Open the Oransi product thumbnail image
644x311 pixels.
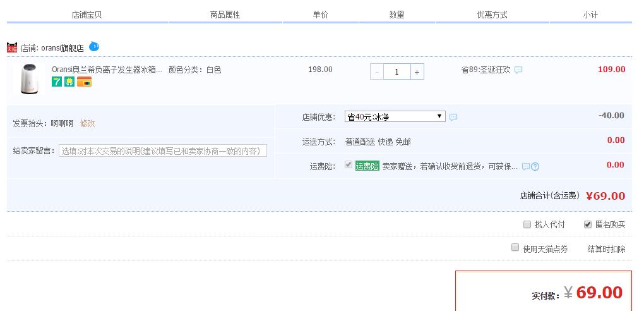(x=29, y=79)
